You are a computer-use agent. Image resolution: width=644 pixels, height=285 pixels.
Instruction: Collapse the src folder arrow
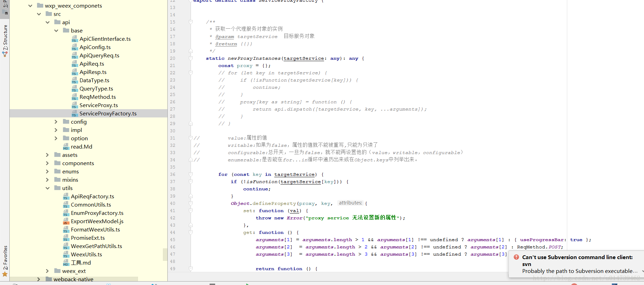coord(39,14)
